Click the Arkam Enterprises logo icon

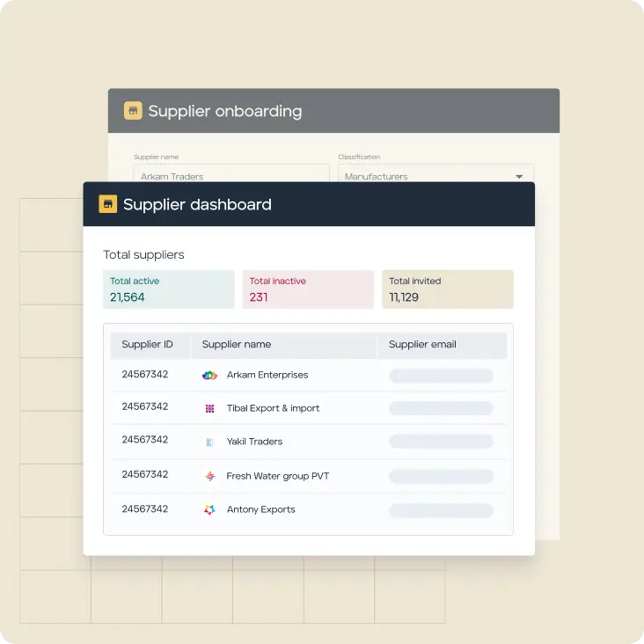tap(209, 375)
